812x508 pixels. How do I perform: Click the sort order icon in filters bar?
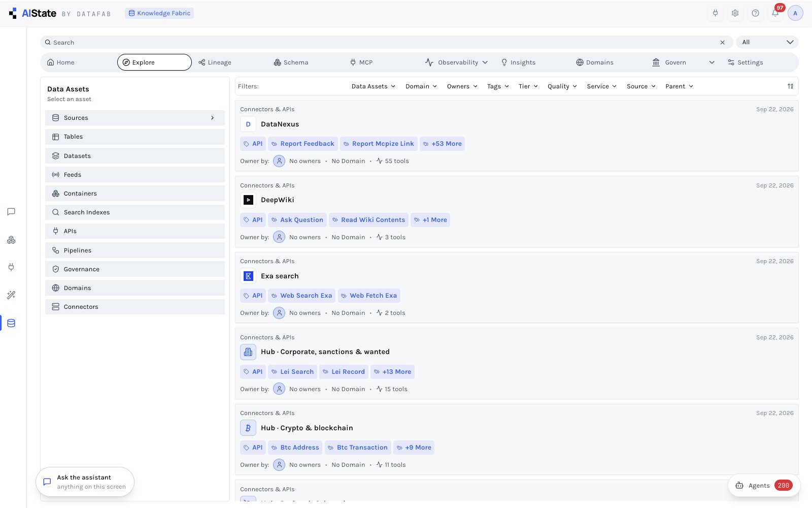coord(790,86)
